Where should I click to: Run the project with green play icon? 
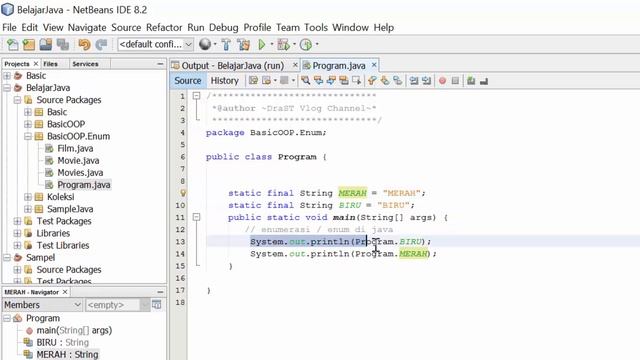pos(262,44)
